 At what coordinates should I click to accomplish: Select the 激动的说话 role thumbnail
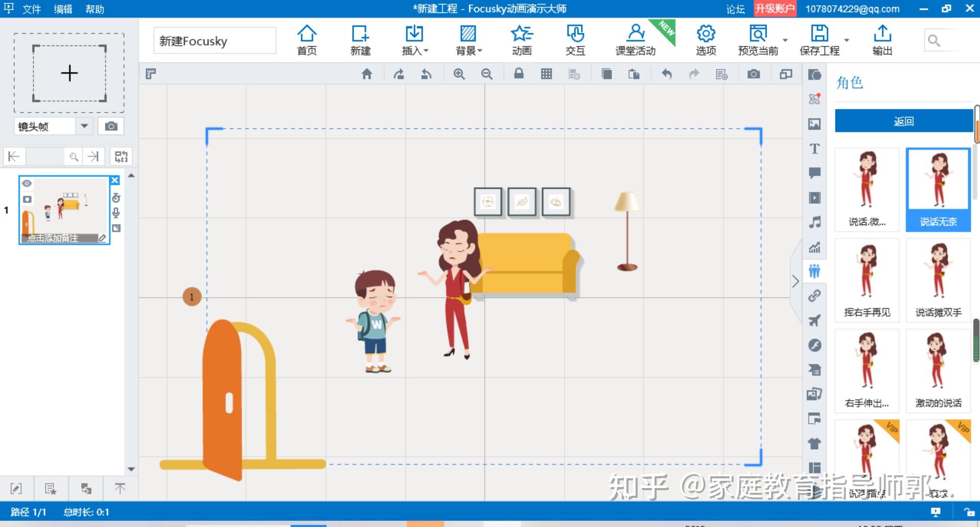(938, 371)
